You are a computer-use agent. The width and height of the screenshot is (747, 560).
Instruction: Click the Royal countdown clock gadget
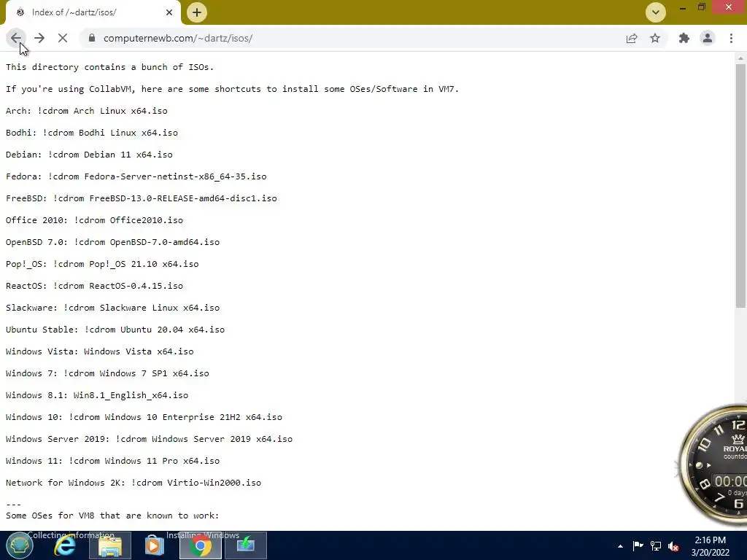(x=712, y=464)
